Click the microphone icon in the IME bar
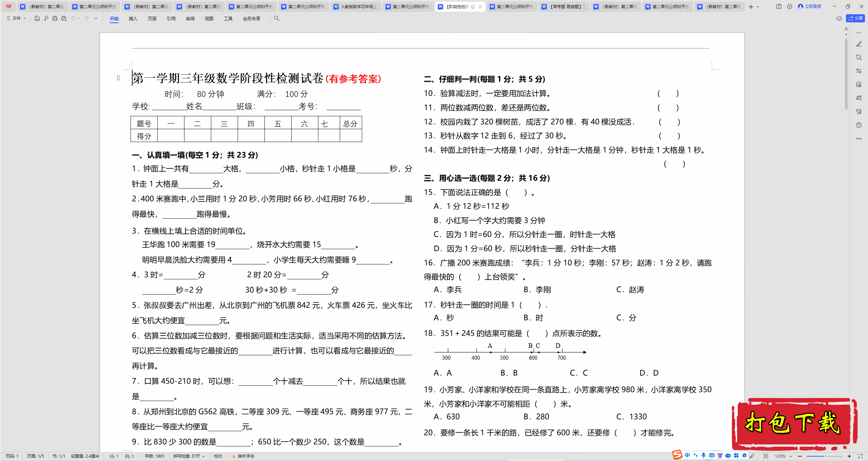The height and width of the screenshot is (461, 868). (x=704, y=456)
